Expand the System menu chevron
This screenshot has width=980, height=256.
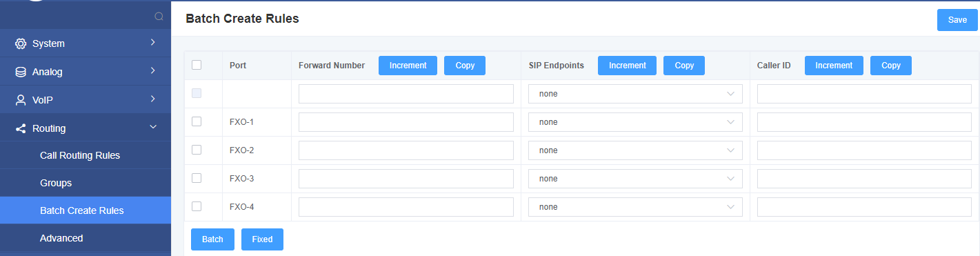tap(153, 43)
